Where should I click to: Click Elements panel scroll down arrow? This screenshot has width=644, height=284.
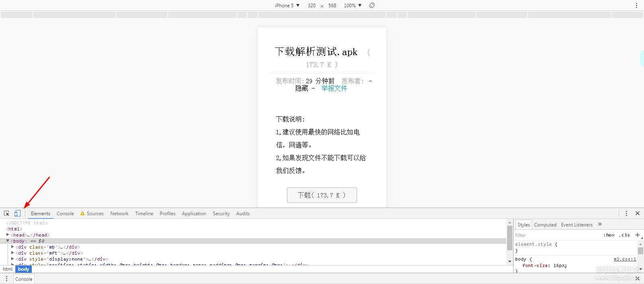pos(510,262)
